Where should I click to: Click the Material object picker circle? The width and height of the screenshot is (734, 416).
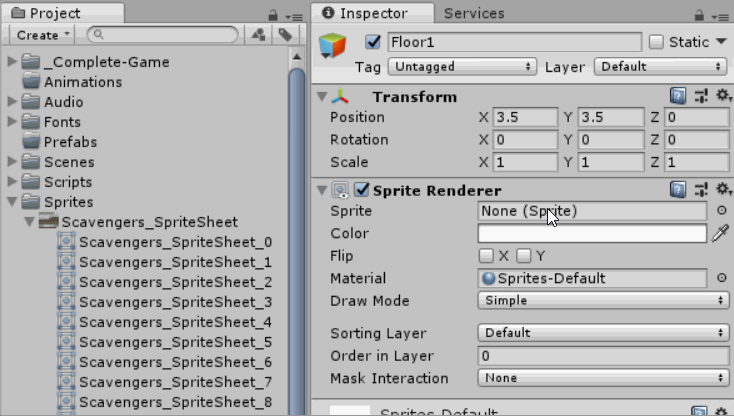[722, 278]
